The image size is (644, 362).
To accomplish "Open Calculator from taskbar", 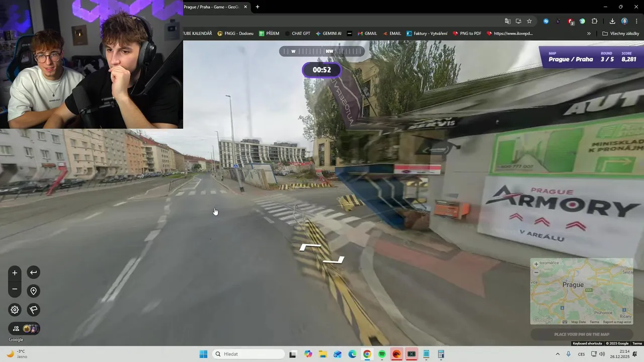I will coord(441,354).
